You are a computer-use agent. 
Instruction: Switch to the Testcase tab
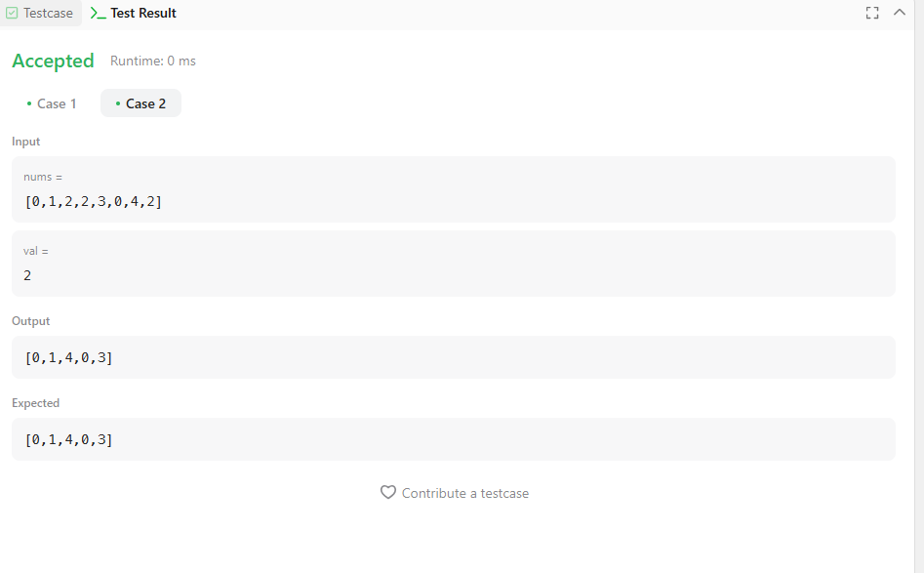pos(41,13)
